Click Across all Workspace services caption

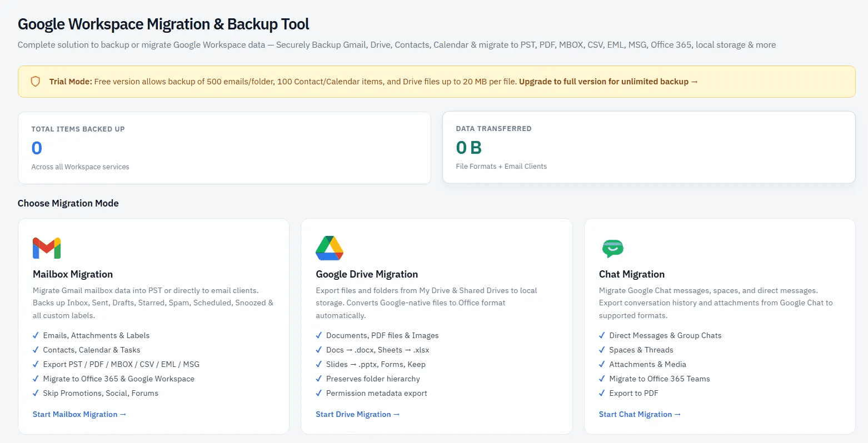tap(81, 167)
